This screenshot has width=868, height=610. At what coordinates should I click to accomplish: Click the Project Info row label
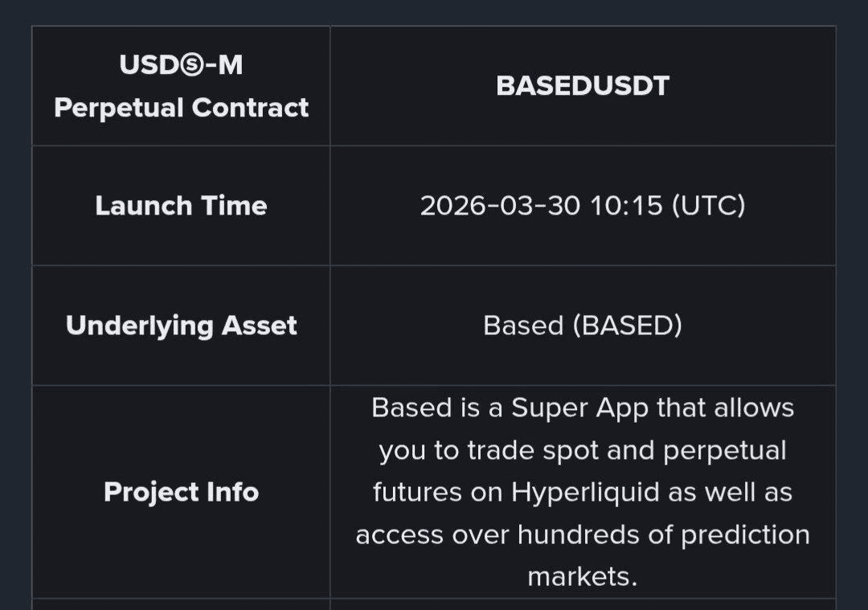click(181, 491)
